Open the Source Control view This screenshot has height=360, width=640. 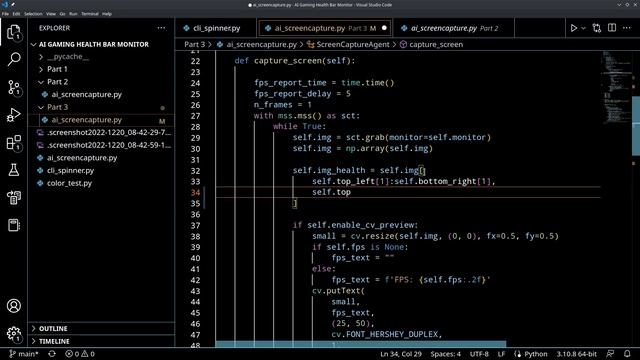[13, 87]
